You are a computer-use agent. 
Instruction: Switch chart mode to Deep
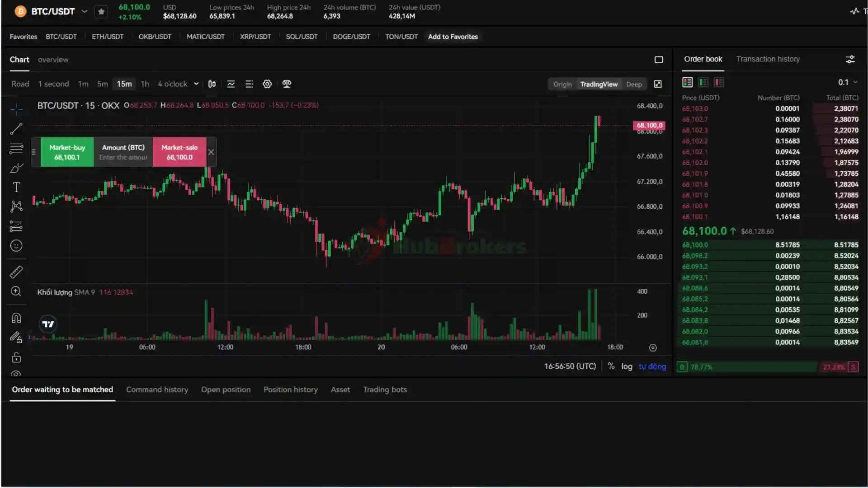point(634,84)
